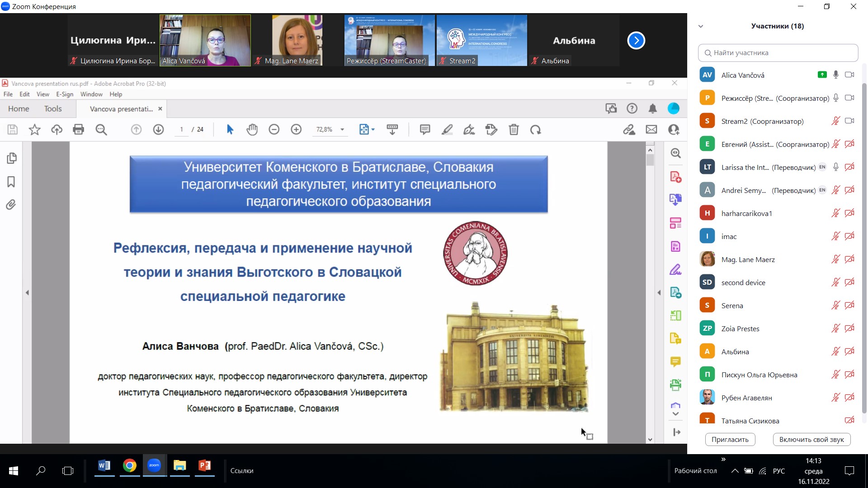Open the E-Sign menu
This screenshot has height=488, width=868.
[x=65, y=94]
